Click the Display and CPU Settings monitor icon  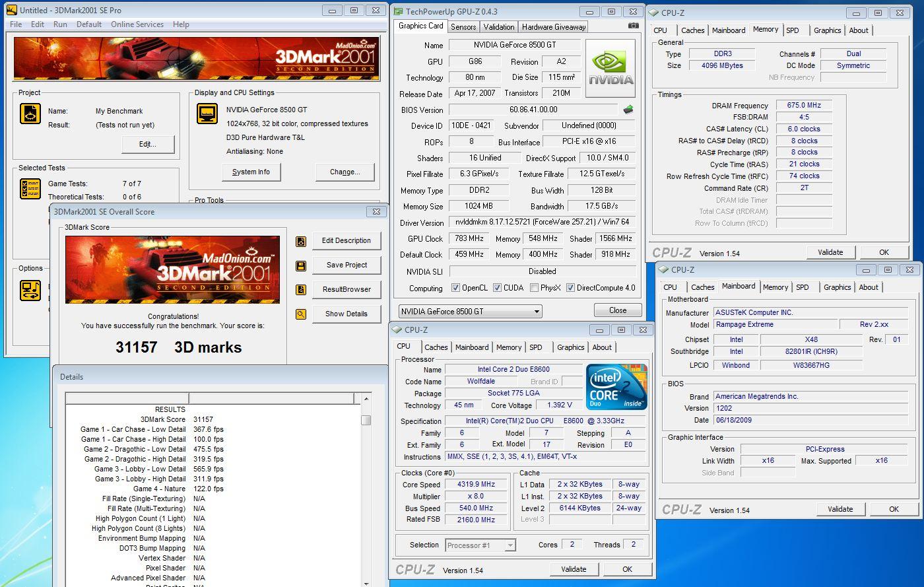click(x=207, y=114)
